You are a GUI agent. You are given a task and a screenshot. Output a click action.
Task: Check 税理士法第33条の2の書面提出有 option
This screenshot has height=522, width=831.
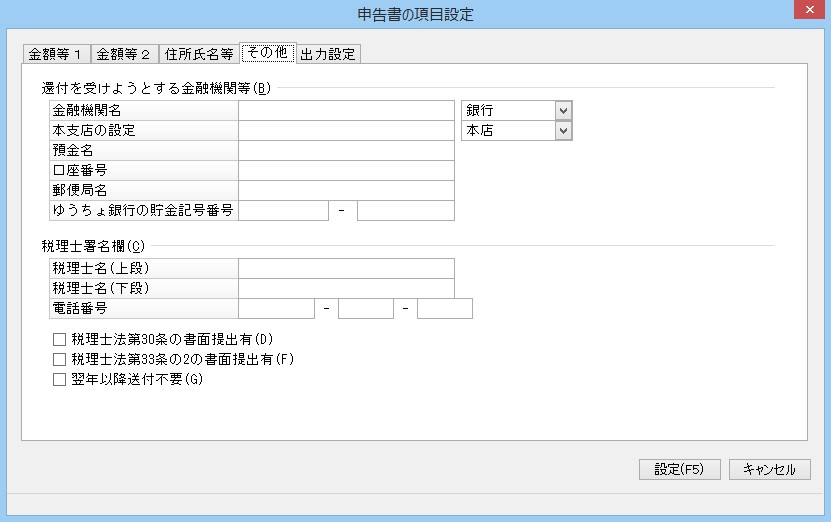click(x=59, y=359)
